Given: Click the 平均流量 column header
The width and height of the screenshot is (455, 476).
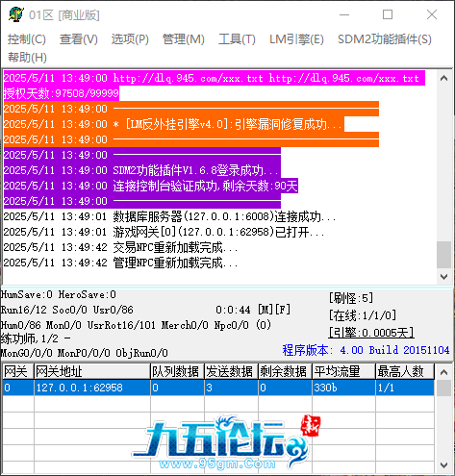Looking at the screenshot, I should (x=343, y=371).
